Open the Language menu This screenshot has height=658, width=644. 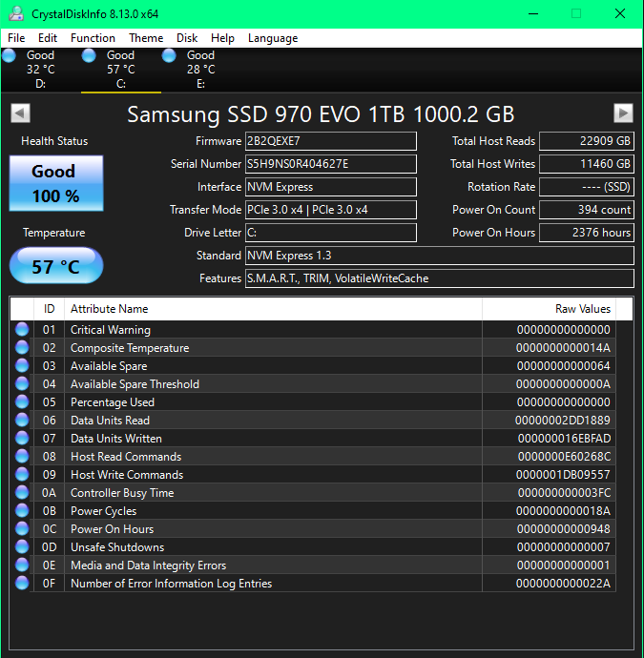(273, 38)
